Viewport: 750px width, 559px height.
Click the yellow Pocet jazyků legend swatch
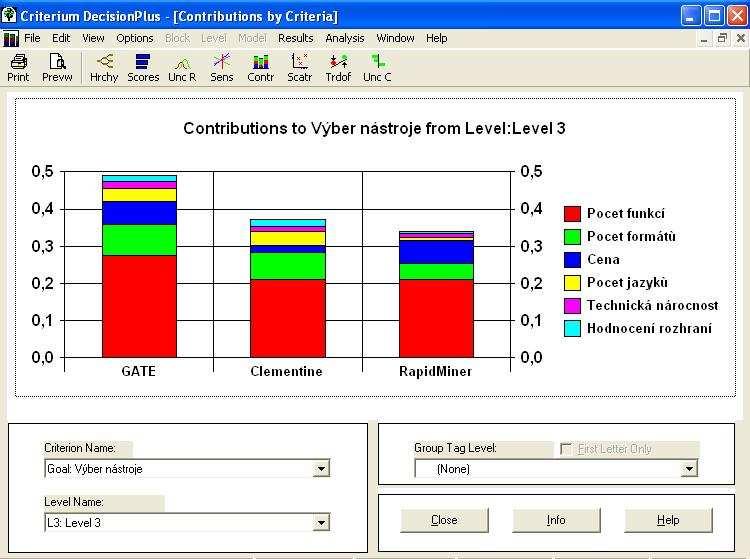(573, 283)
